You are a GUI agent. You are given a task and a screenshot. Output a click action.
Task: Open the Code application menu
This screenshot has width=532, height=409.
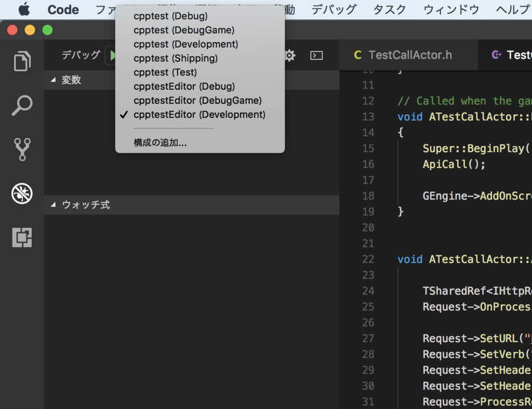point(63,9)
